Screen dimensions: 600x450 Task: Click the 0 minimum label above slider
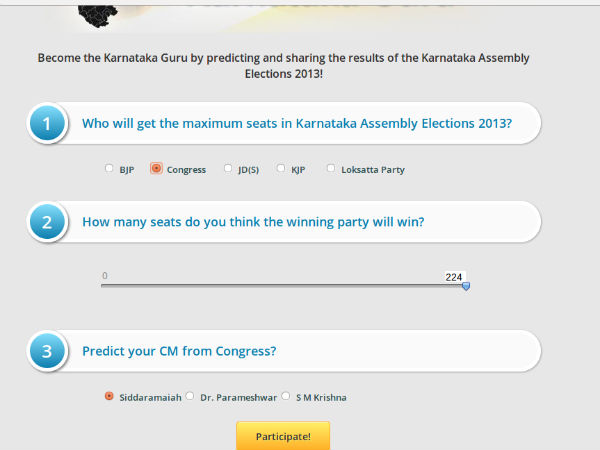(105, 275)
